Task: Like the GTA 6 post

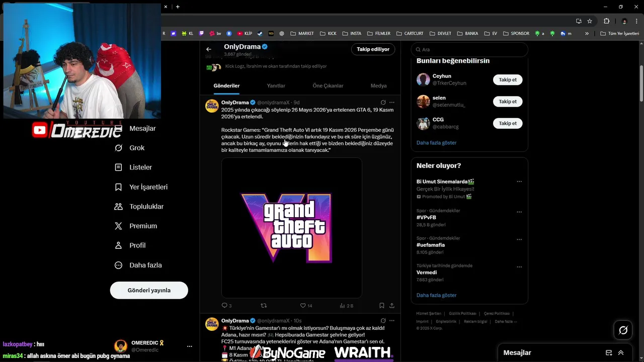Action: coord(303,305)
